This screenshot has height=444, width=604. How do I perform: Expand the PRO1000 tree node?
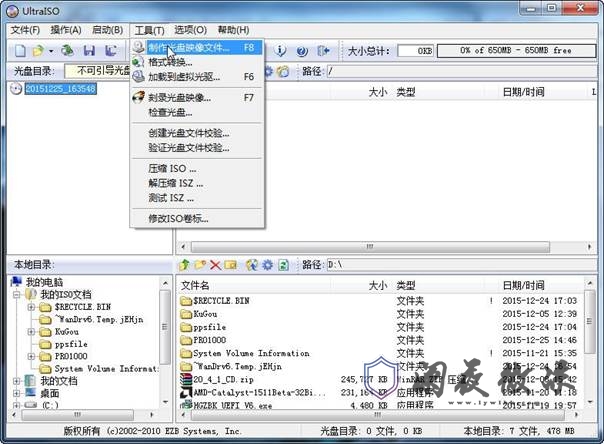point(31,356)
